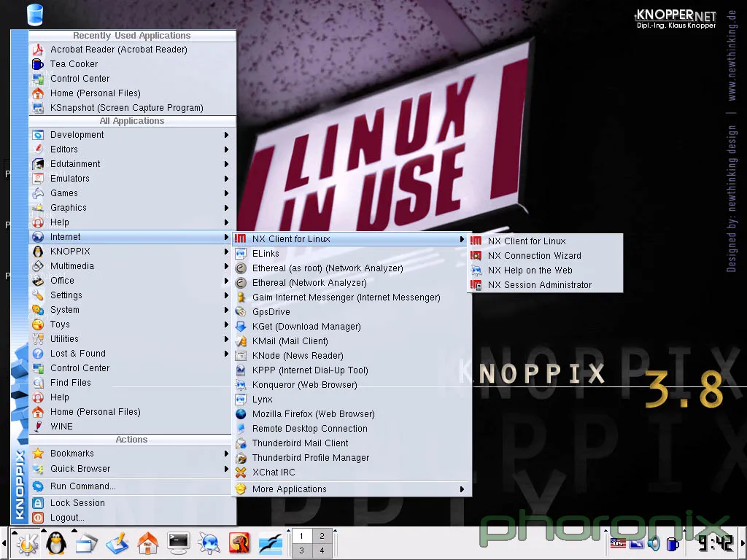Open the Editors menu entry
The image size is (747, 560).
pos(132,149)
